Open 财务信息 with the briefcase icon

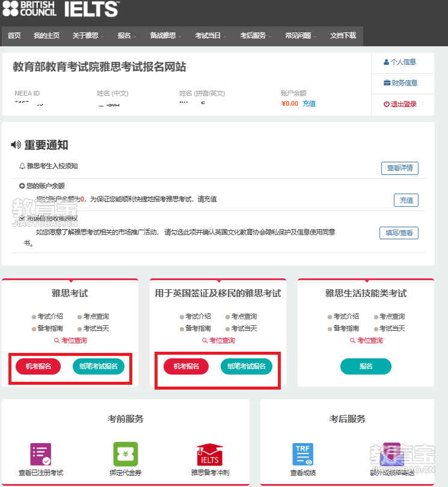[x=400, y=83]
